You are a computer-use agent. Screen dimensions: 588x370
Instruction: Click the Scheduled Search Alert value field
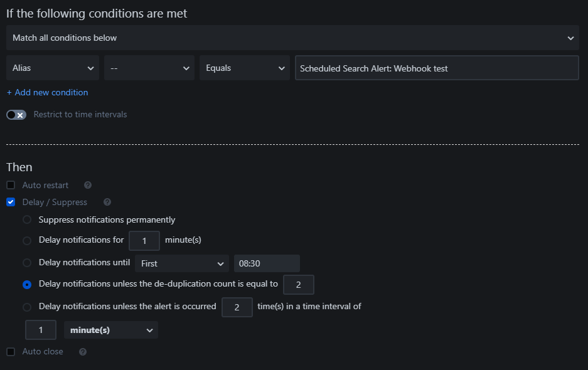437,68
